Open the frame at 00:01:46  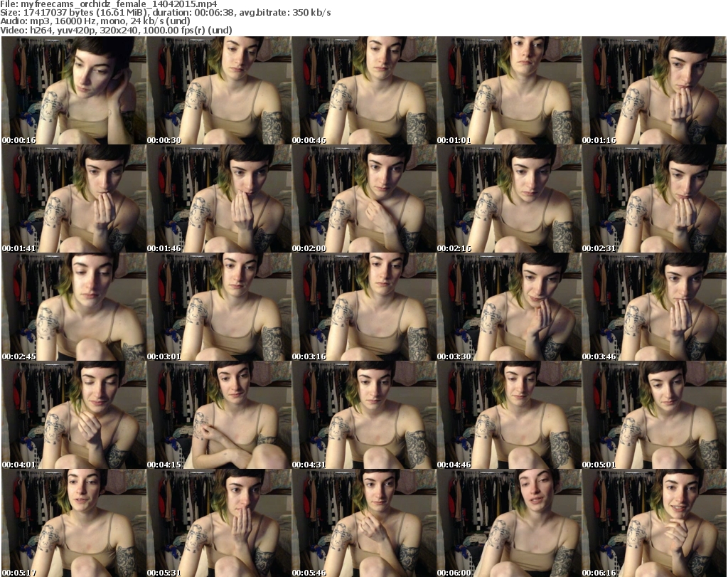[x=219, y=198]
